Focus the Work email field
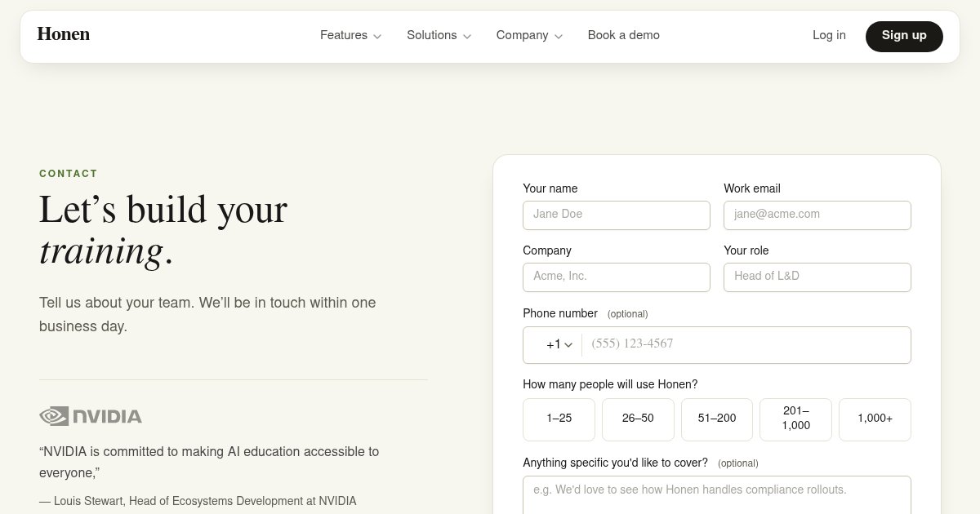 point(817,215)
